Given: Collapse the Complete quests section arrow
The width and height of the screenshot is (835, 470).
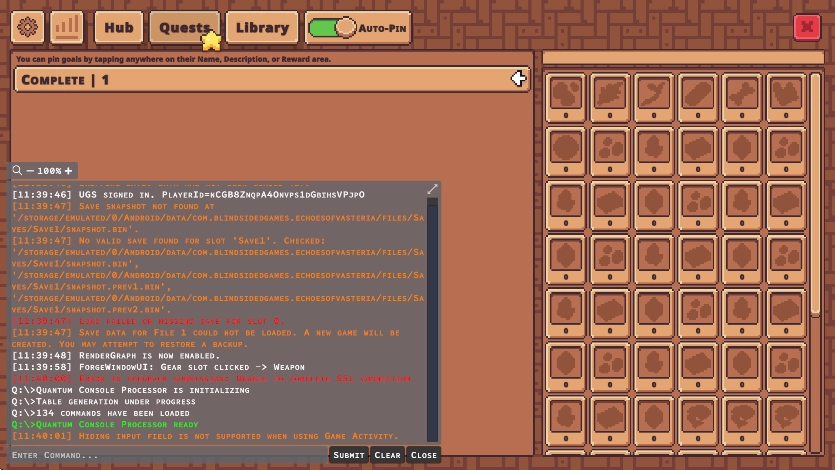Looking at the screenshot, I should pos(518,79).
